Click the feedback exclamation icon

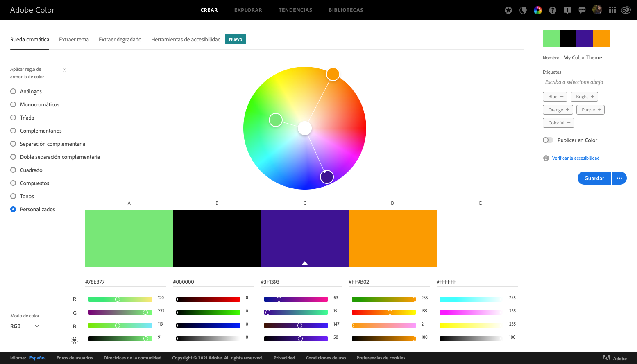point(567,10)
